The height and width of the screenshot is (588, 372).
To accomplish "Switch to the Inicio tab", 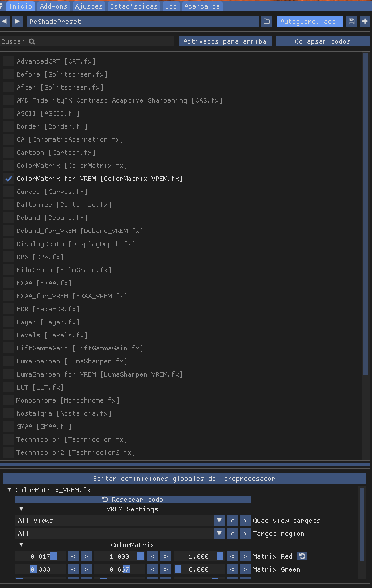I will [20, 6].
